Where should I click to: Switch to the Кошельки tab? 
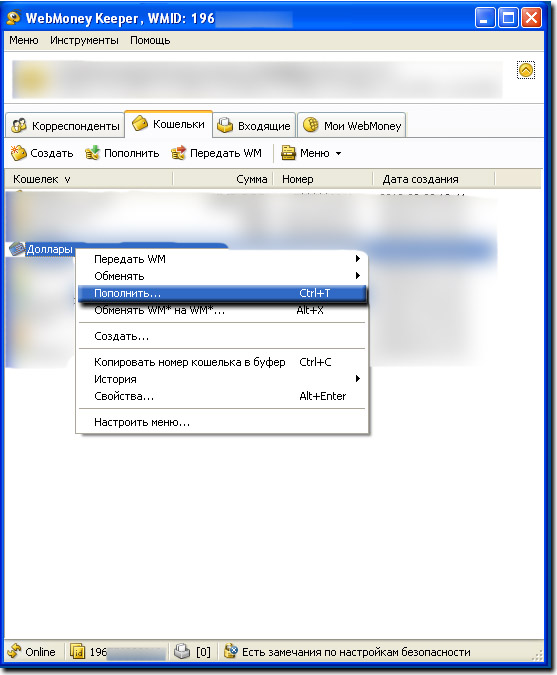[x=168, y=124]
